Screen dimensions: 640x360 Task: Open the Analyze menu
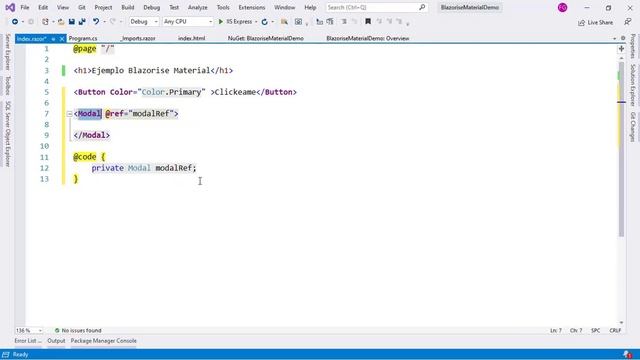198,7
